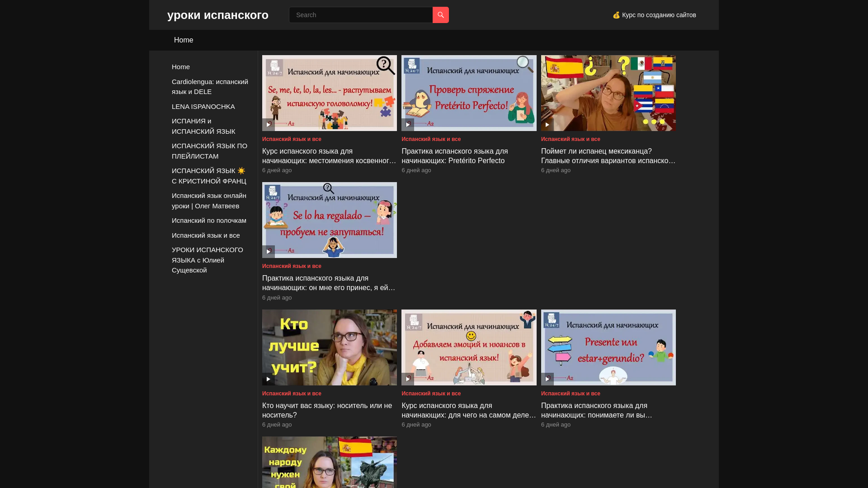Focus the Search input field
The height and width of the screenshot is (488, 868).
click(x=361, y=15)
